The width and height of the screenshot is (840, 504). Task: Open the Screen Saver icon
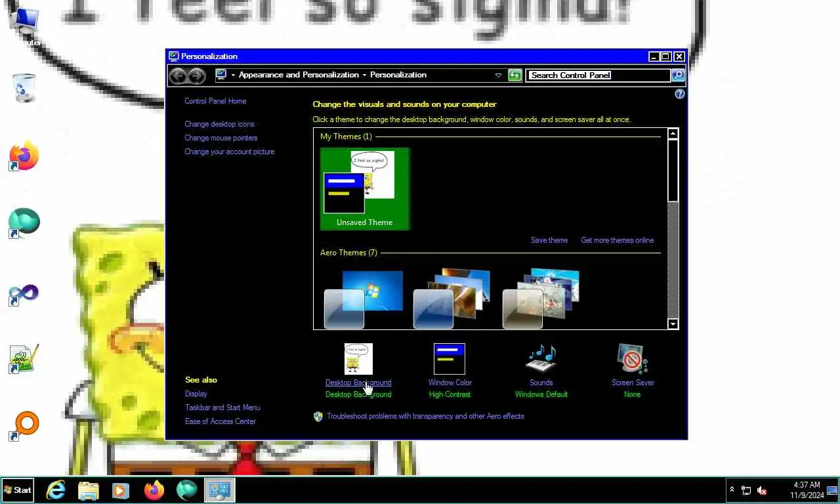[x=632, y=359]
